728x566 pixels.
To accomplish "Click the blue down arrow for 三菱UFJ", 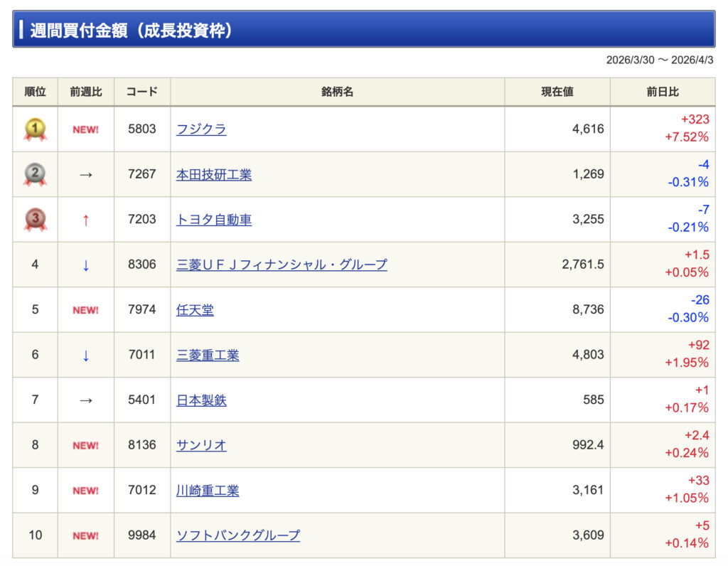I will 85,265.
